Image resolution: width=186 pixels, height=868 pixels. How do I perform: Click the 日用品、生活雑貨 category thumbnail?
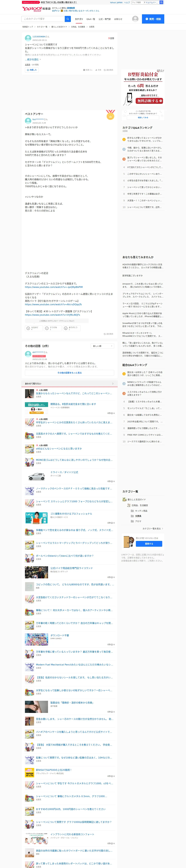129,505
